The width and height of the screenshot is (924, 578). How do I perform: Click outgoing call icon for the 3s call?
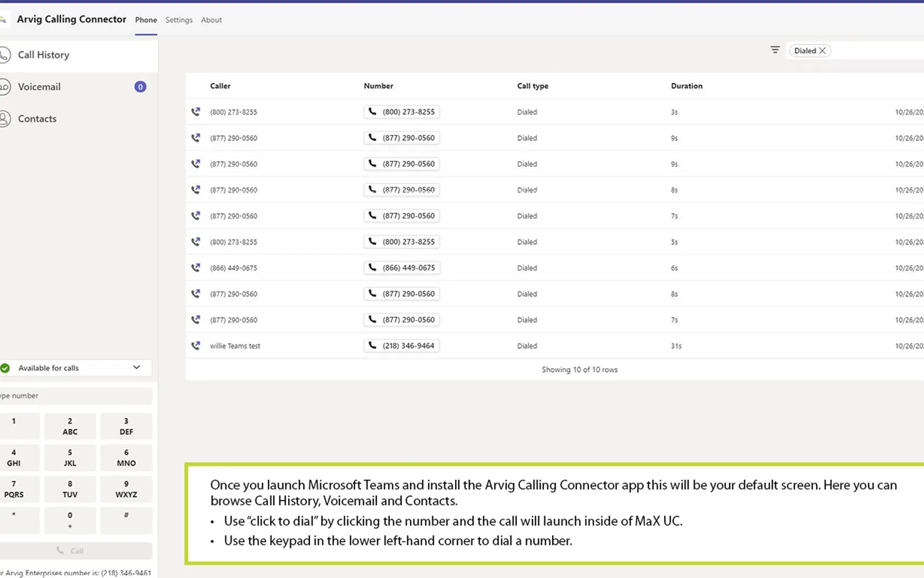[196, 112]
